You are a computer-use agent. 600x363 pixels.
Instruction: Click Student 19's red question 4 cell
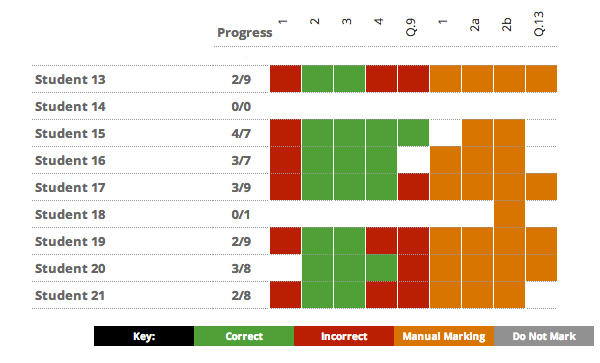pos(381,241)
